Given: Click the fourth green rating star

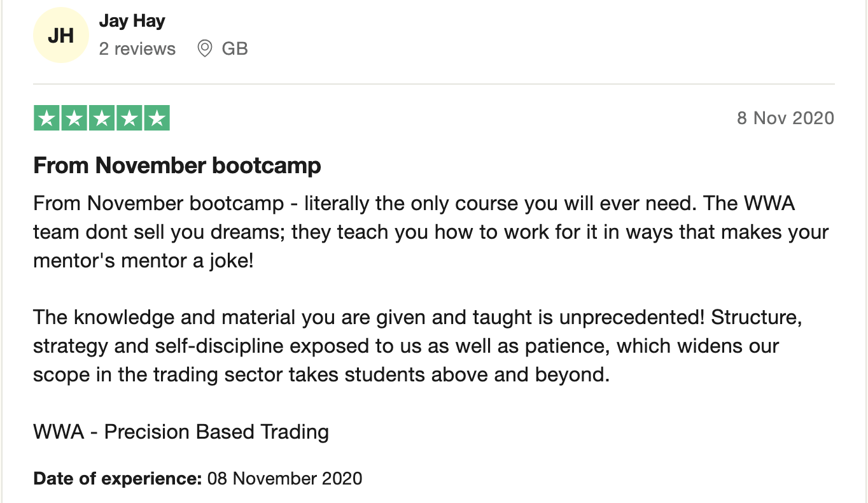Looking at the screenshot, I should pyautogui.click(x=129, y=118).
